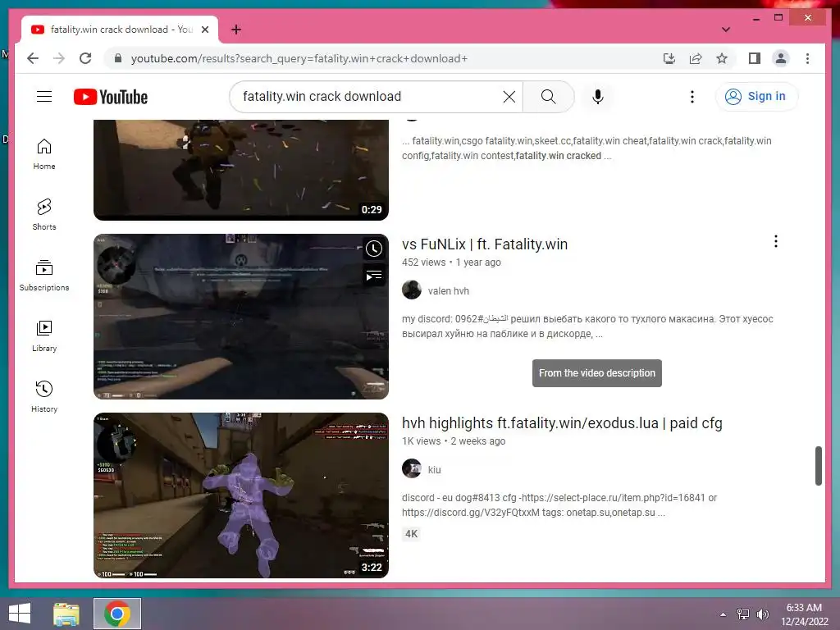Close the fatality.win crack download tab

click(x=204, y=30)
